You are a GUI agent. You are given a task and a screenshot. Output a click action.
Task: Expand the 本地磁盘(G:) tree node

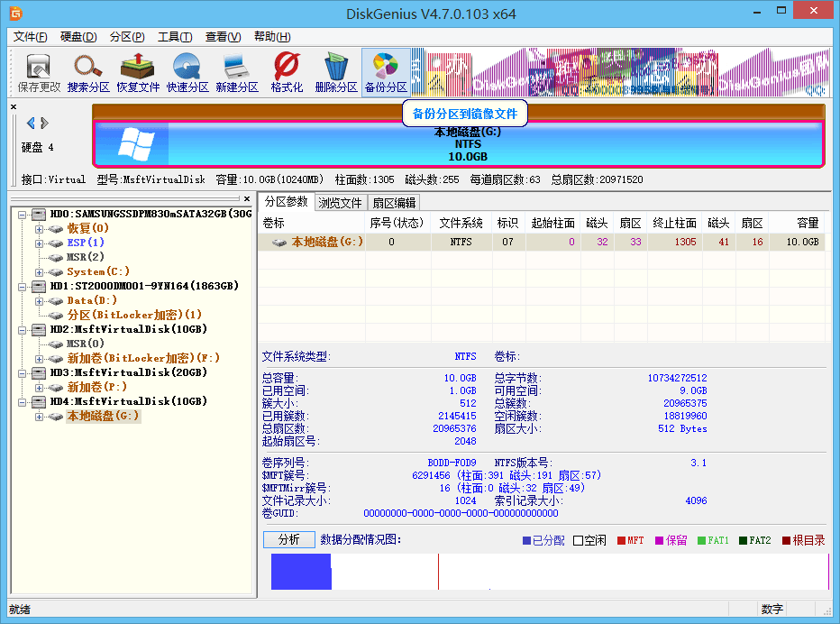[39, 417]
